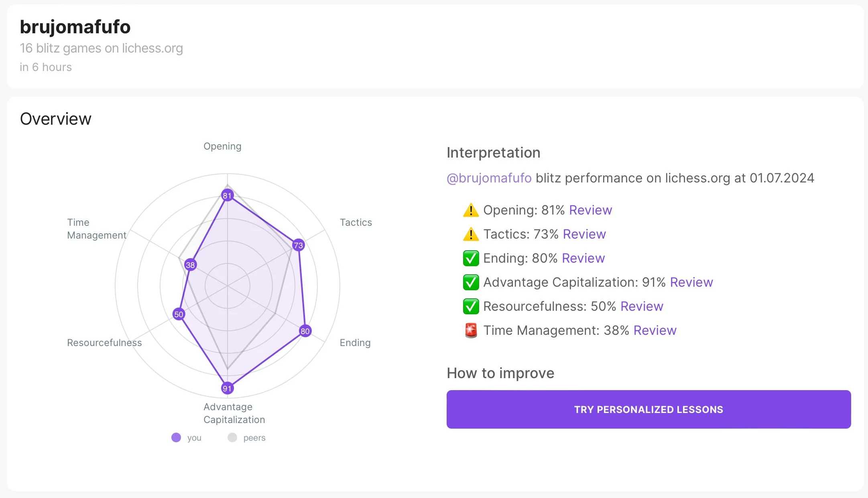Click the red siren icon beside Time Management
This screenshot has width=868, height=498.
point(471,330)
